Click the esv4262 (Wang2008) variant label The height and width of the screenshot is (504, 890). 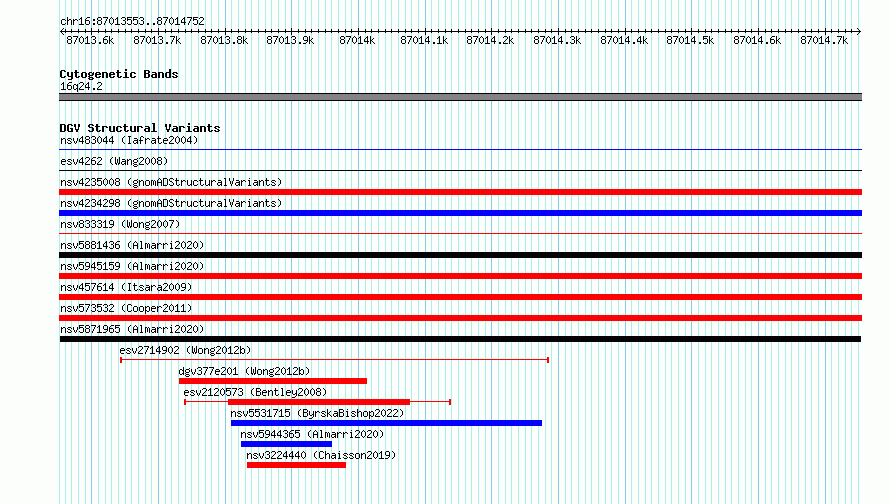click(x=114, y=161)
